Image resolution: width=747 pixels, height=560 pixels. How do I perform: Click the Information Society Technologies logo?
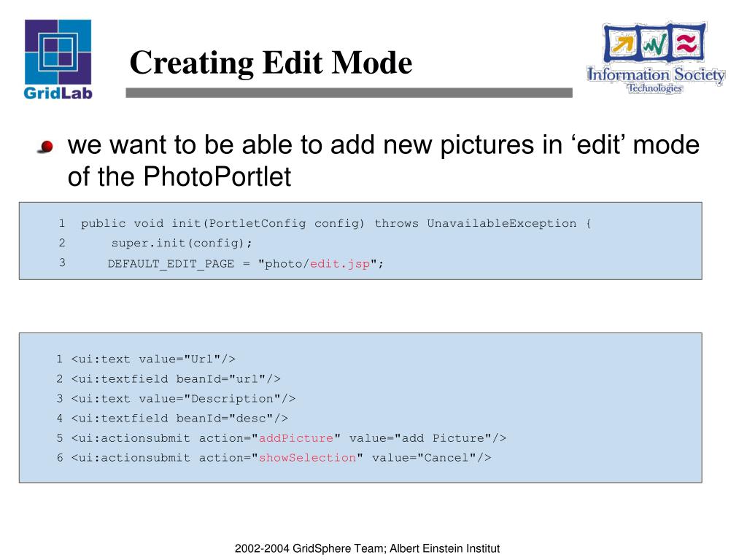pos(656,58)
